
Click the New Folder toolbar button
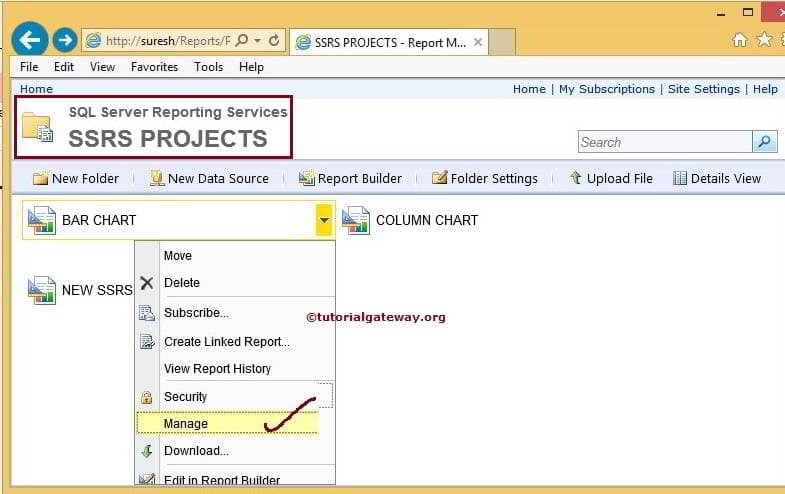pyautogui.click(x=76, y=179)
